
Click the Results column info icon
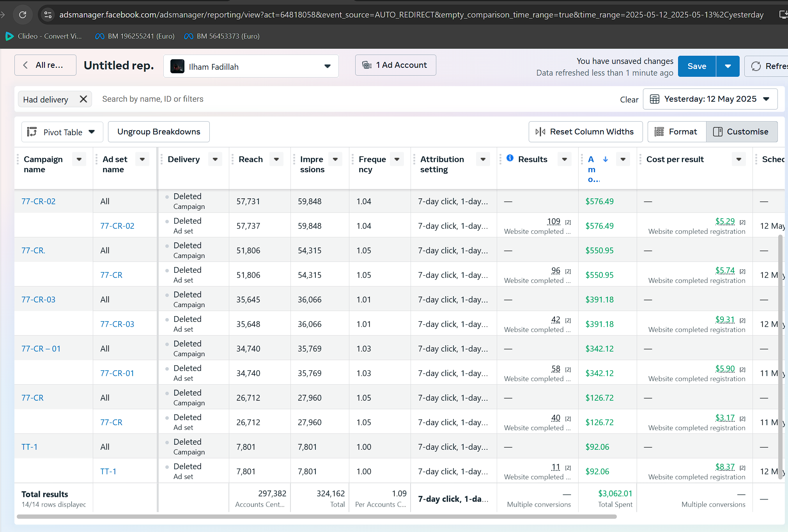[510, 158]
